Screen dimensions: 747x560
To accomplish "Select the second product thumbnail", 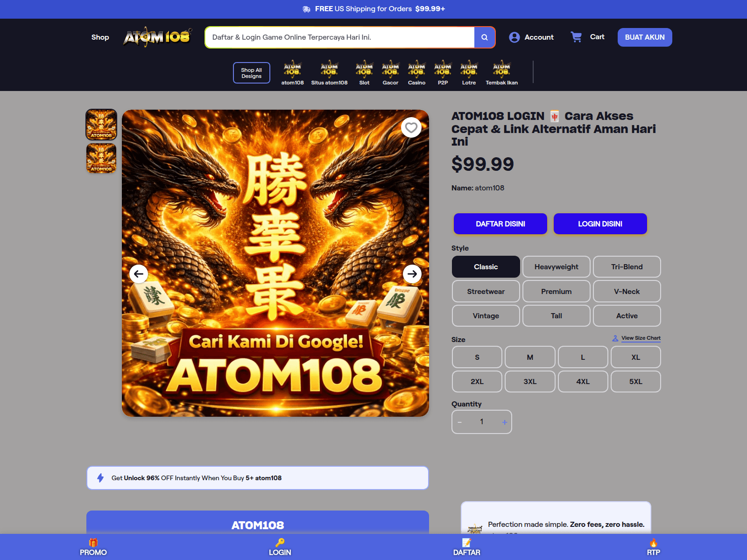I will pyautogui.click(x=101, y=158).
